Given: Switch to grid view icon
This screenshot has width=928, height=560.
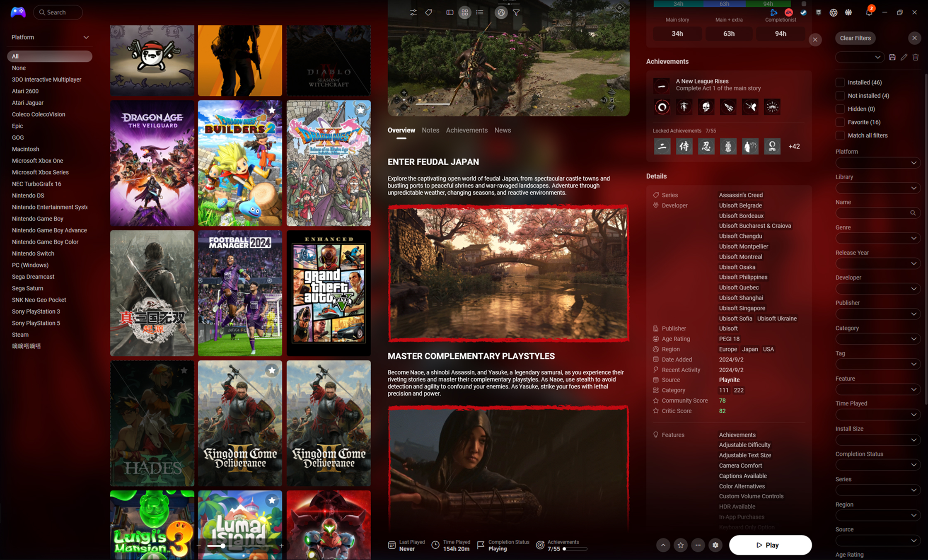Looking at the screenshot, I should point(464,12).
